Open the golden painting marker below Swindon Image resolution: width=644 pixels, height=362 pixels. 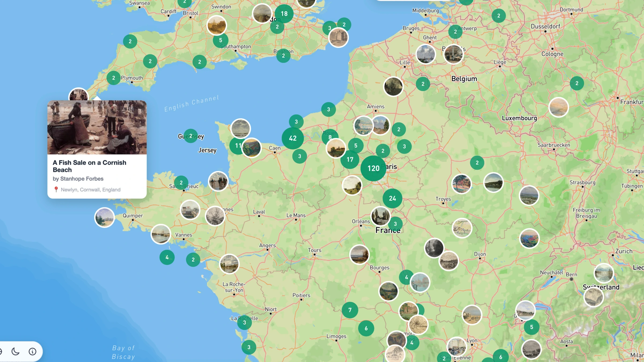click(x=217, y=25)
